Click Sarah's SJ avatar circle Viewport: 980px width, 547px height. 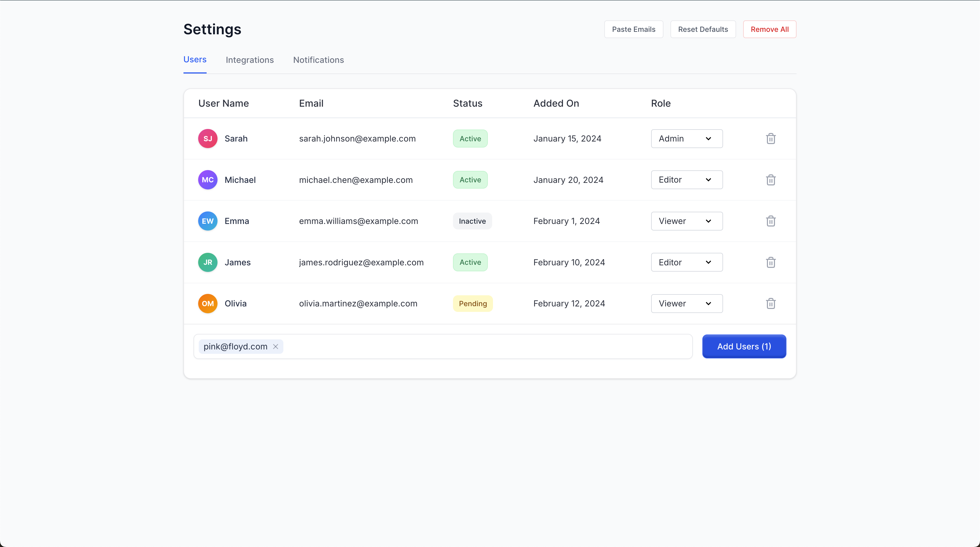pos(208,139)
